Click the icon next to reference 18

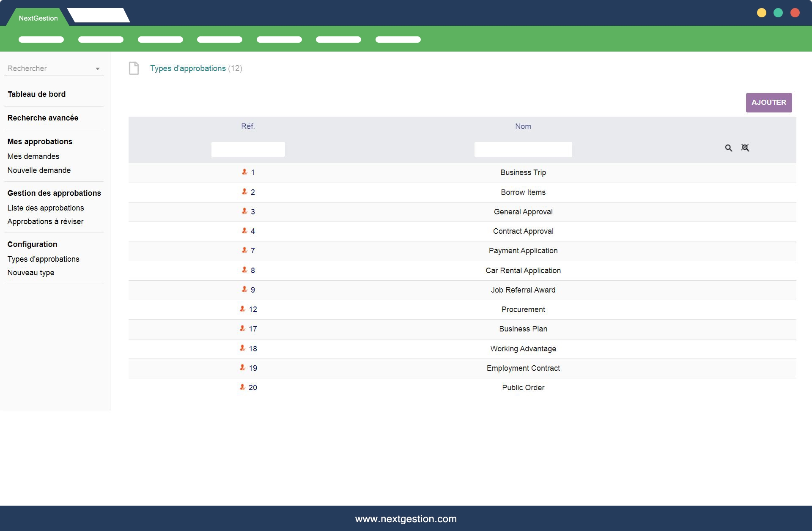[x=242, y=348]
